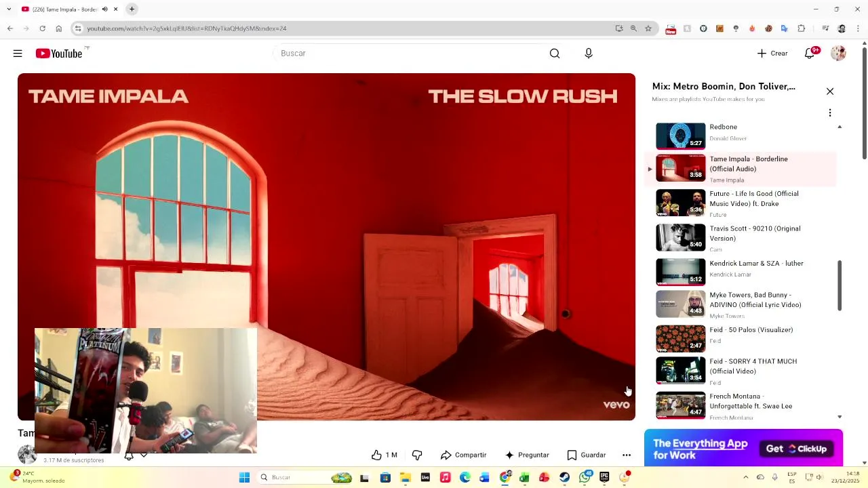Screen dimensions: 868x488
Task: Click the search magnifier button
Action: (x=555, y=54)
